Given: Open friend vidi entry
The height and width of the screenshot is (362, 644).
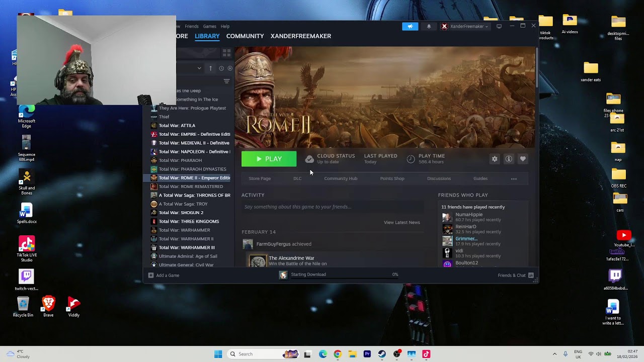Looking at the screenshot, I should [x=483, y=253].
